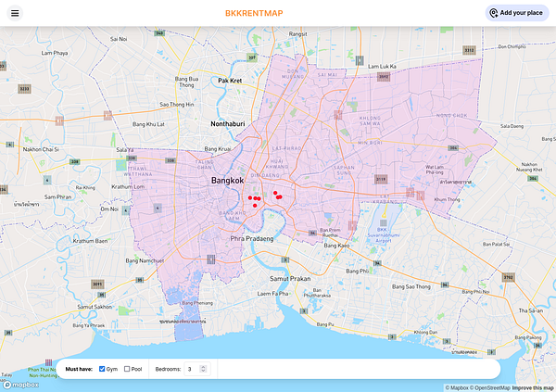Click the Nonthaburi map label
Image resolution: width=556 pixels, height=392 pixels.
228,124
